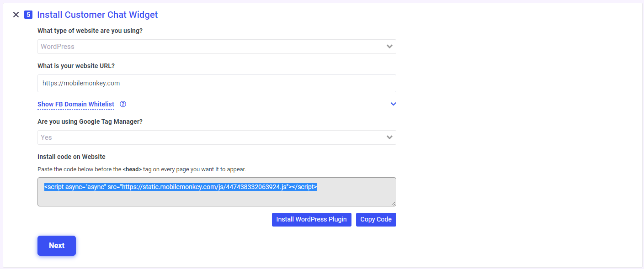Viewport: 644px width, 269px height.
Task: Click the Install WordPress Plugin button
Action: (x=311, y=219)
